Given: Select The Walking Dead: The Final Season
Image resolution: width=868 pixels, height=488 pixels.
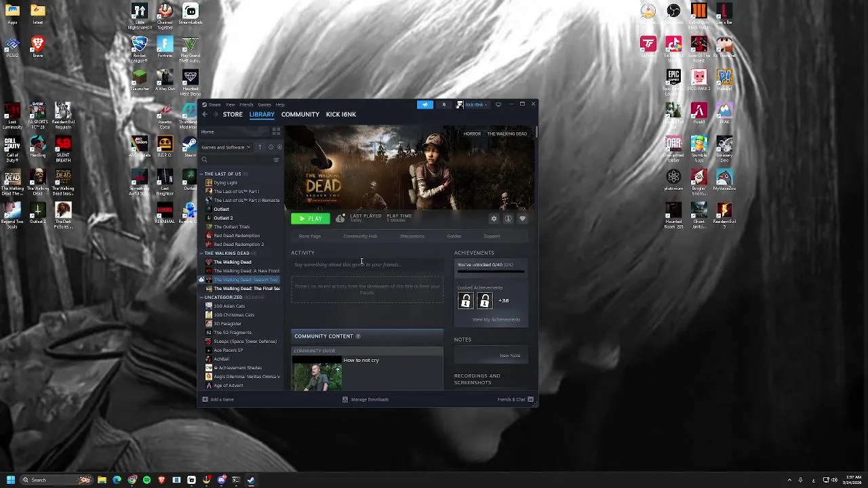Looking at the screenshot, I should point(241,289).
